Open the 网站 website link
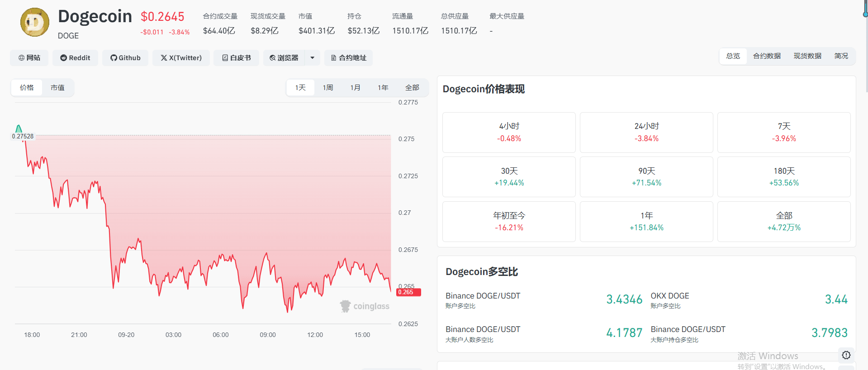The width and height of the screenshot is (868, 370). tap(29, 58)
